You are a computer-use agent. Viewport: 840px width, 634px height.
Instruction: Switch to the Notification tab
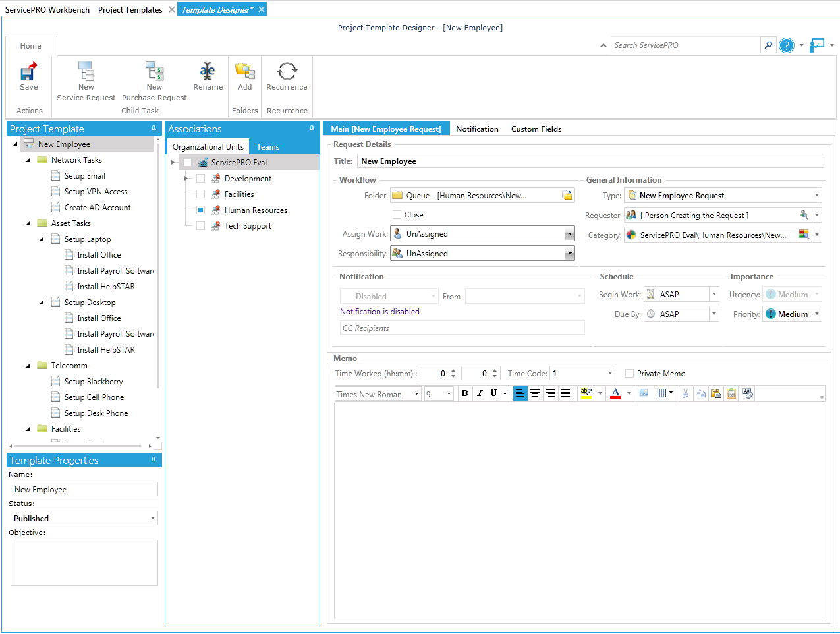pyautogui.click(x=477, y=129)
